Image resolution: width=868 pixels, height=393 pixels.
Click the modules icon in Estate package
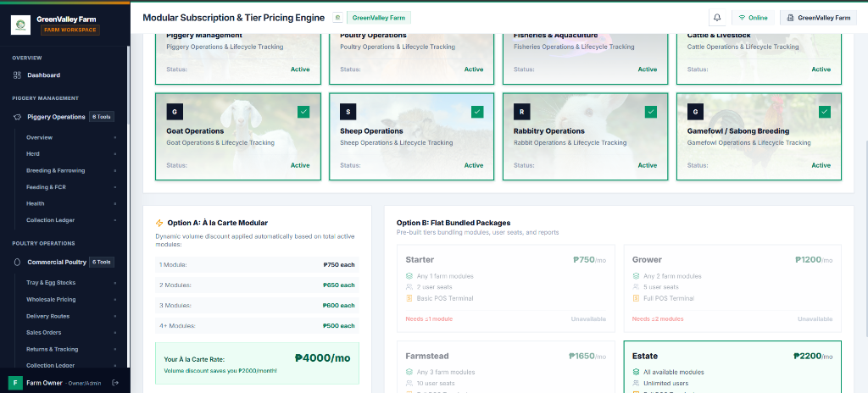[x=636, y=372]
